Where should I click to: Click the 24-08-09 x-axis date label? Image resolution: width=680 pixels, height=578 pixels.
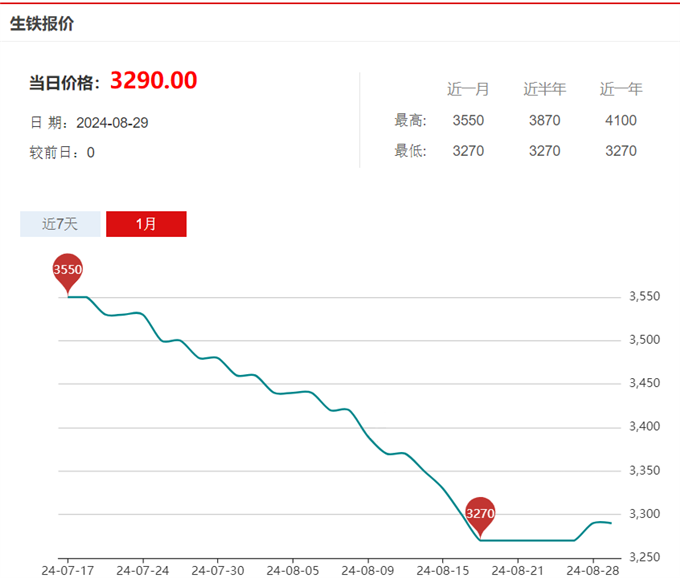coord(367,569)
